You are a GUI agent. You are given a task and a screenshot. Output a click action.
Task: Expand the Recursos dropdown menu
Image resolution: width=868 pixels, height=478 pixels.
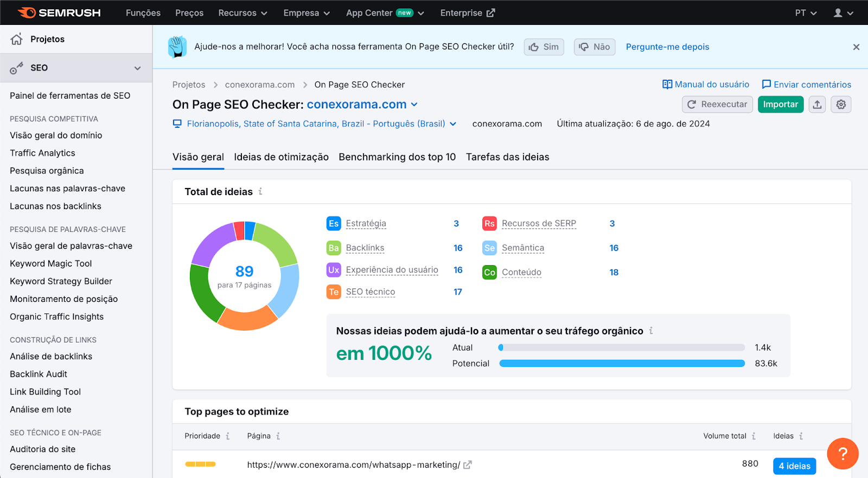coord(242,13)
